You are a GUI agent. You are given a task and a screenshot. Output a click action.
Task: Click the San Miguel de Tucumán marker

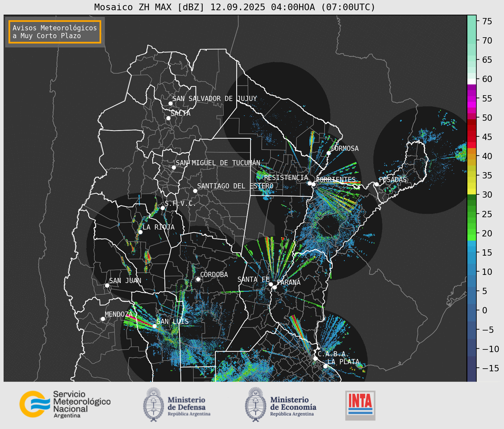point(174,167)
